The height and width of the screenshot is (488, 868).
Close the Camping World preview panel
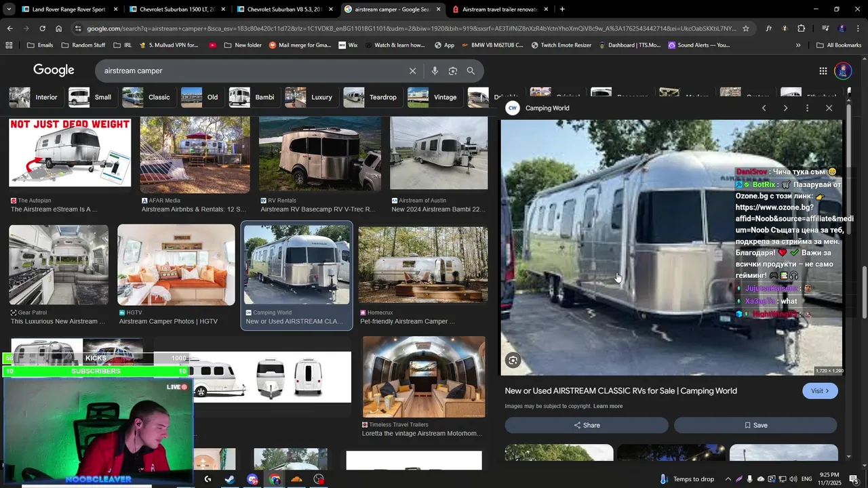click(x=829, y=108)
